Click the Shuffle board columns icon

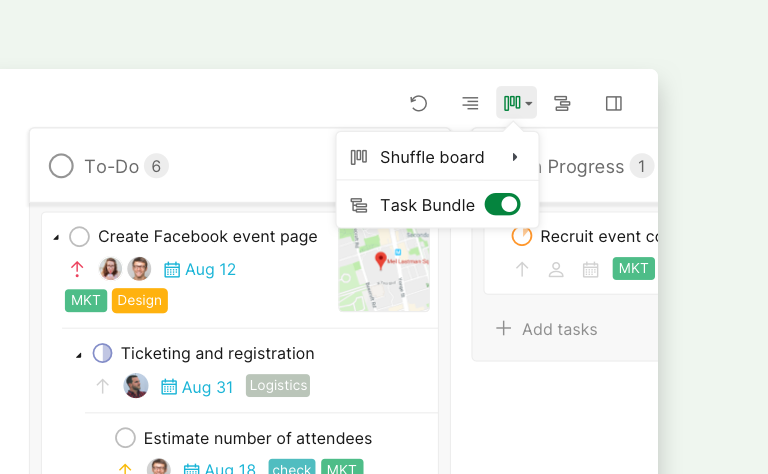coord(359,157)
